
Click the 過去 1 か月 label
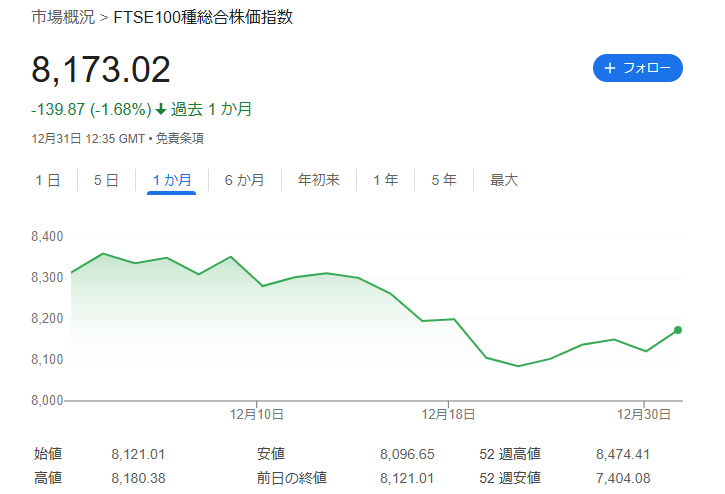pyautogui.click(x=211, y=110)
